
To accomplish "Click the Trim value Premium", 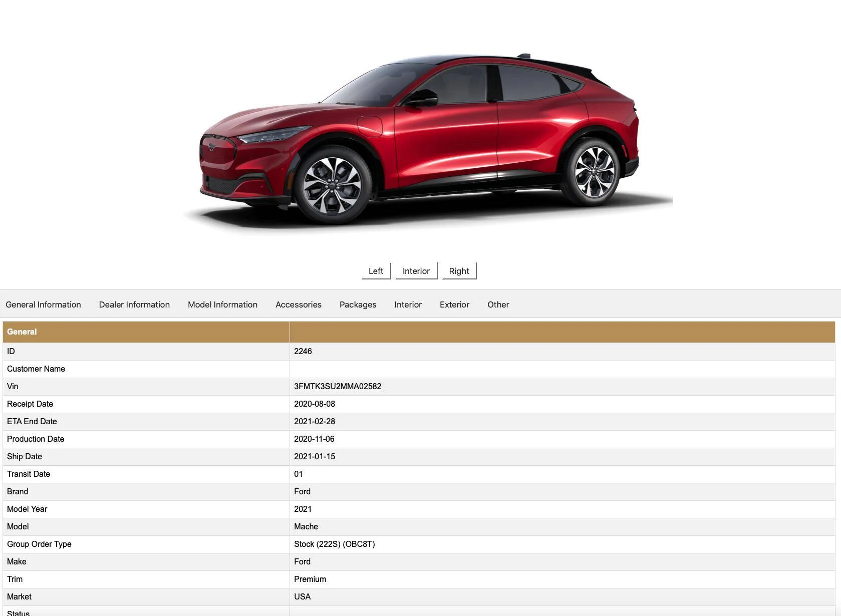I will click(310, 579).
